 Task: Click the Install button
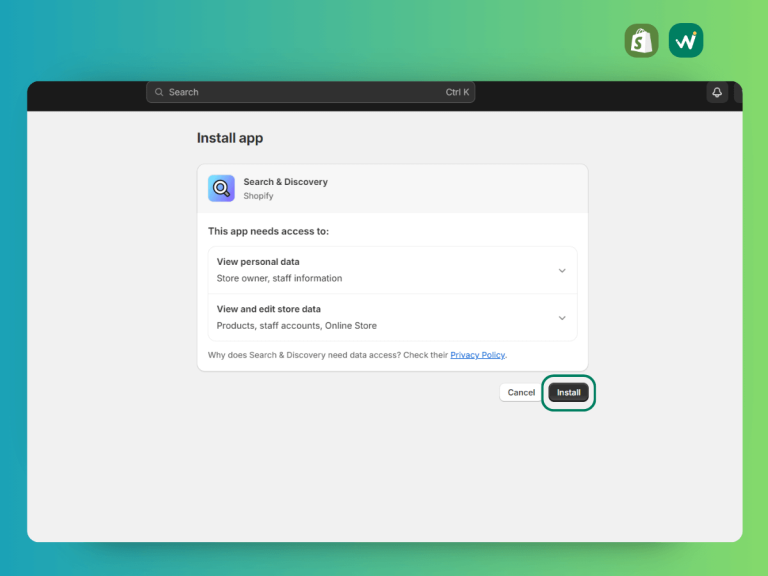(x=568, y=392)
